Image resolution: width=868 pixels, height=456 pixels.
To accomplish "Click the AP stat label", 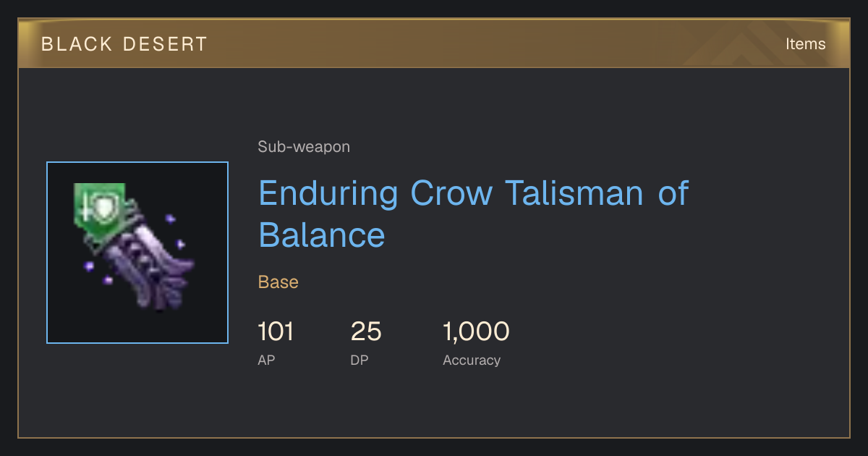I will 266,360.
